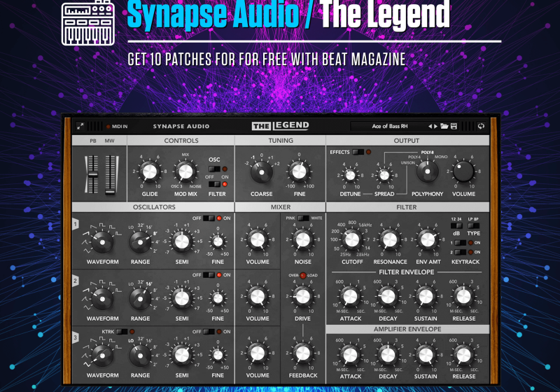
Task: Save the patch with disk icon
Action: click(454, 126)
